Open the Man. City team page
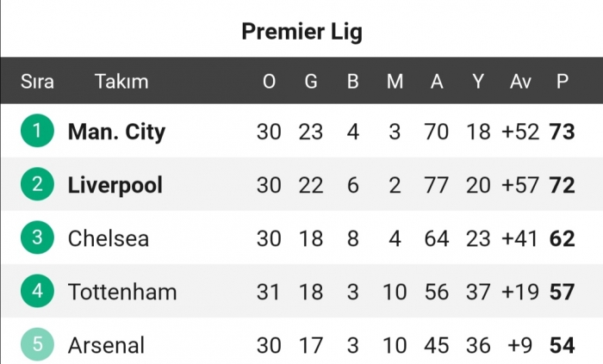Image resolution: width=603 pixels, height=364 pixels. coord(116,132)
